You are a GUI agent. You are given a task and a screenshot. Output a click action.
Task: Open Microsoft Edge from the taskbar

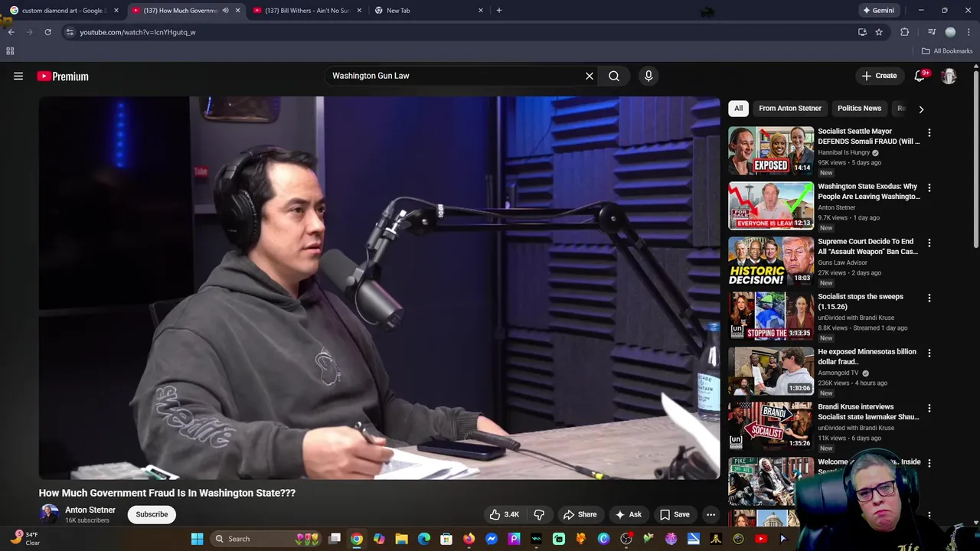(x=423, y=539)
